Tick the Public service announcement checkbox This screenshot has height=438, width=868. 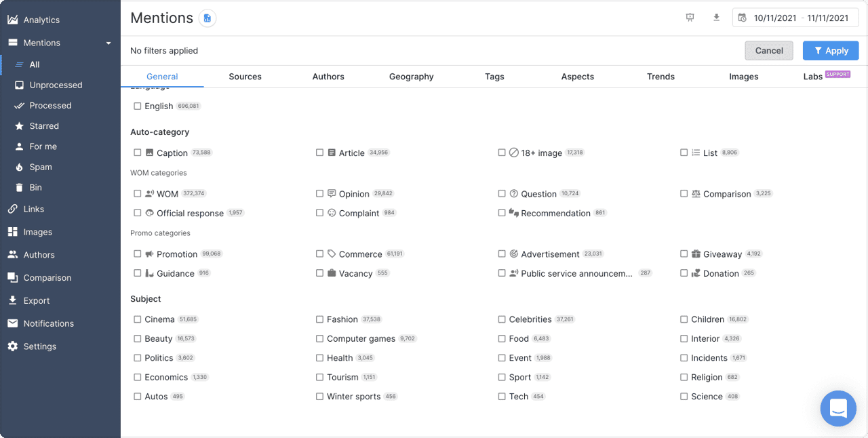pos(502,273)
